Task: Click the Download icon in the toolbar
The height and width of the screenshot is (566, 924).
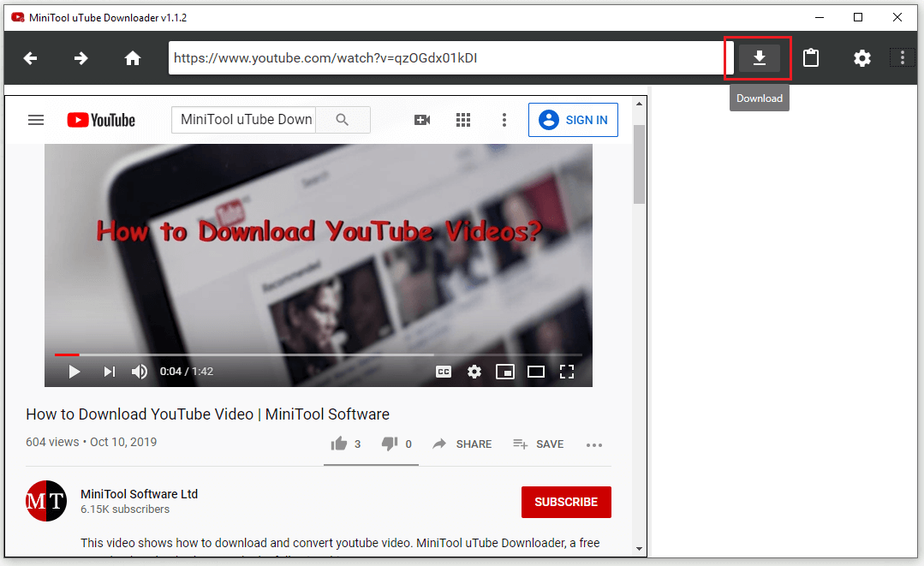Action: 759,57
